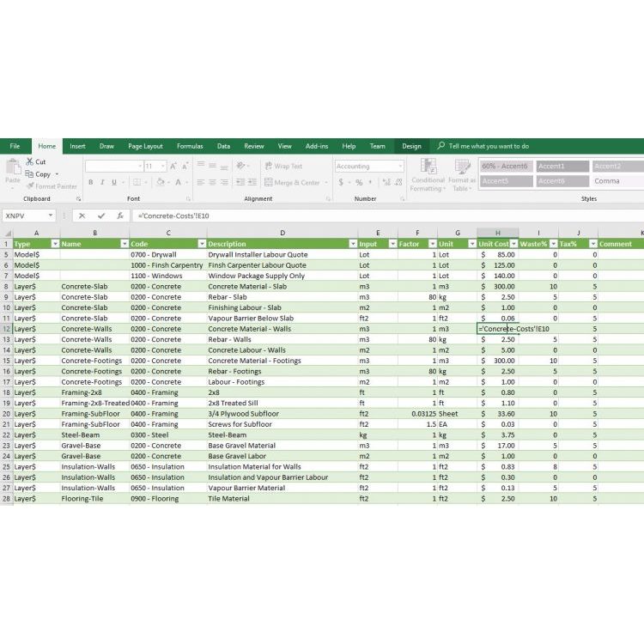Open the Accounting number format dropdown
Screen dimensions: 644x644
[400, 166]
